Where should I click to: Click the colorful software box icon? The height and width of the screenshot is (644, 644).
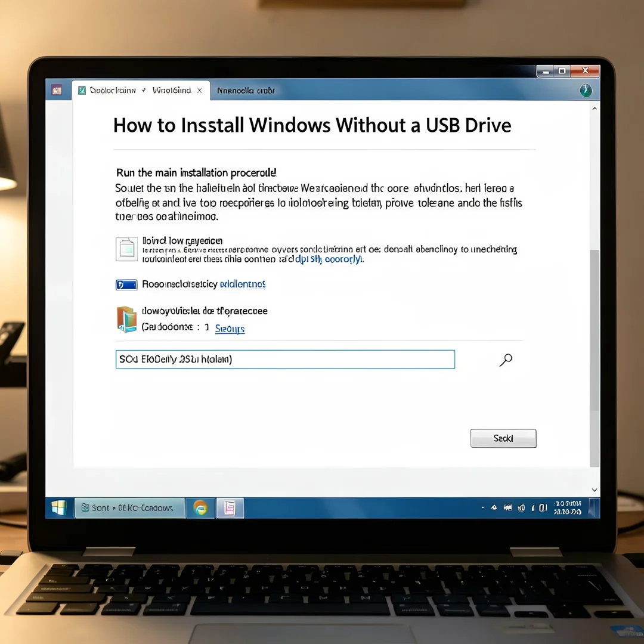click(126, 319)
